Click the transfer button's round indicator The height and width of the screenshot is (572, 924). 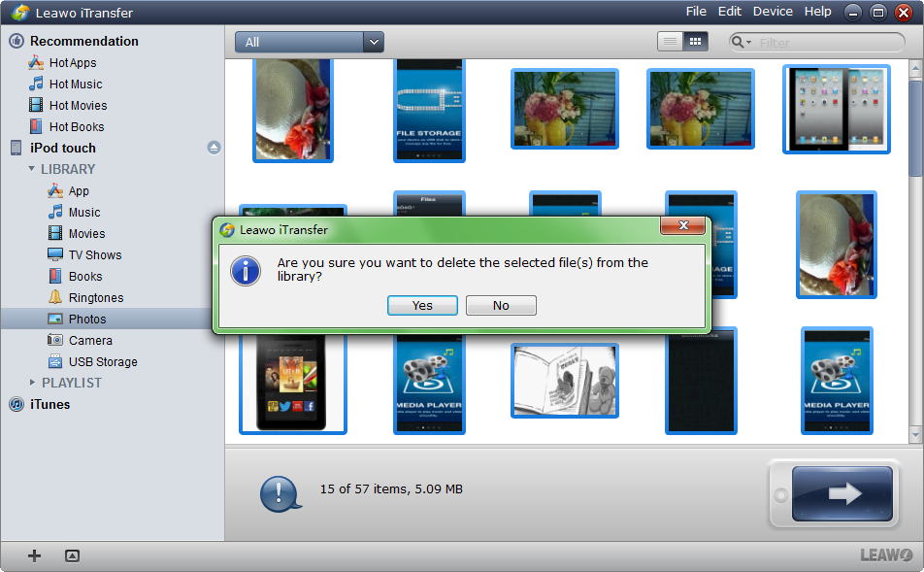(781, 495)
